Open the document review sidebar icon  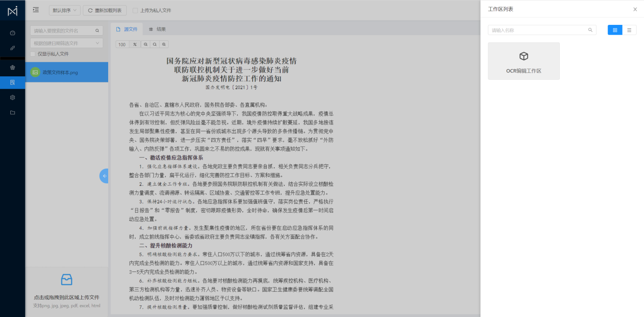12,82
